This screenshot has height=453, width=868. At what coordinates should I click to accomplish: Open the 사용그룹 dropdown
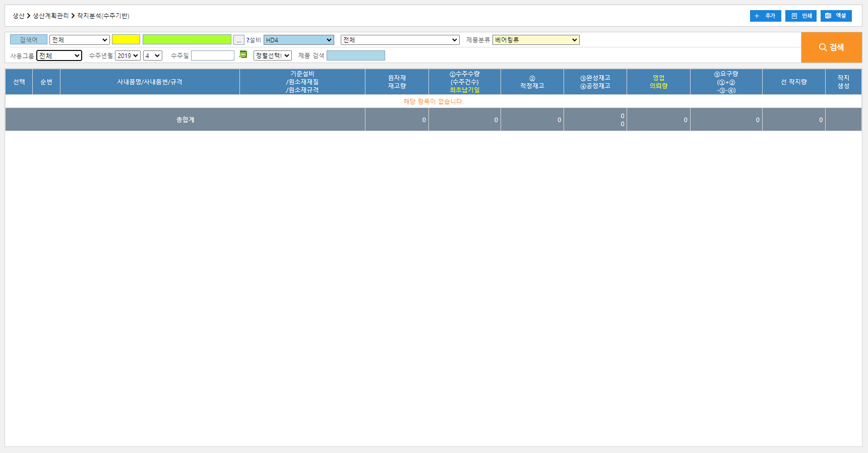[x=59, y=55]
